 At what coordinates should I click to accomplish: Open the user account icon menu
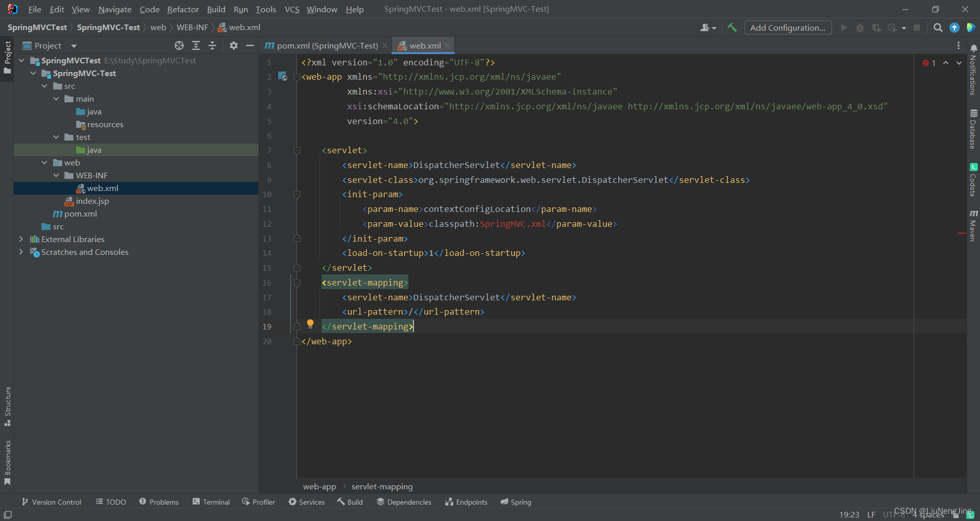point(708,28)
